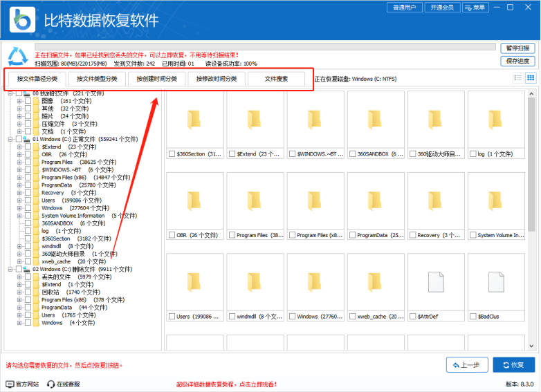Tick the $AttrDef thumbnail checkbox
The height and width of the screenshot is (392, 541).
point(412,316)
